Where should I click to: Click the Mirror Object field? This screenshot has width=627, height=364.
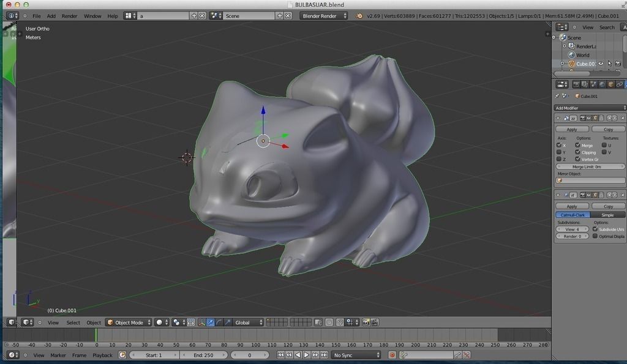590,180
